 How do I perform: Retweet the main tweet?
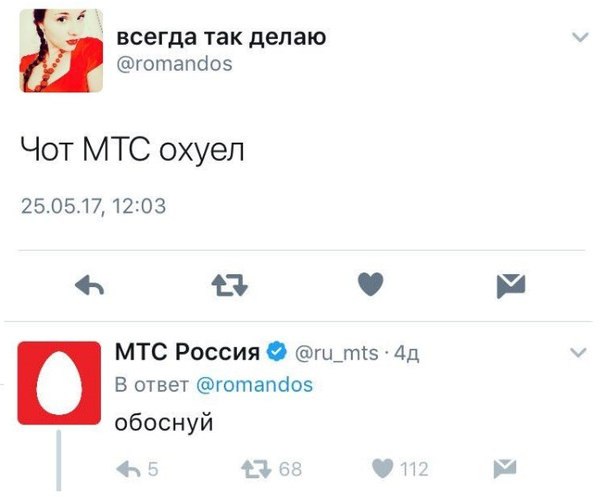230,285
